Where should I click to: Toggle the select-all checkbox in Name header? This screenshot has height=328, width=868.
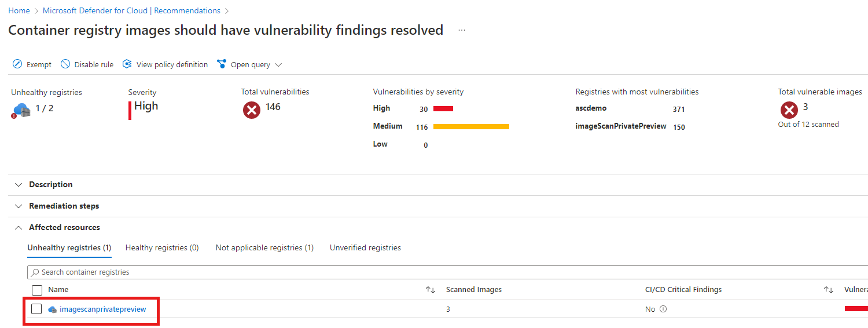(x=37, y=290)
